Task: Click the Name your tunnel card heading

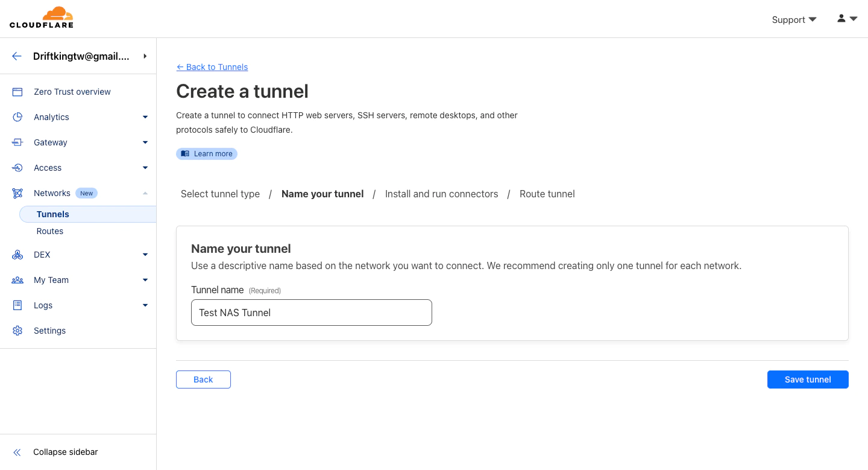Action: [241, 249]
